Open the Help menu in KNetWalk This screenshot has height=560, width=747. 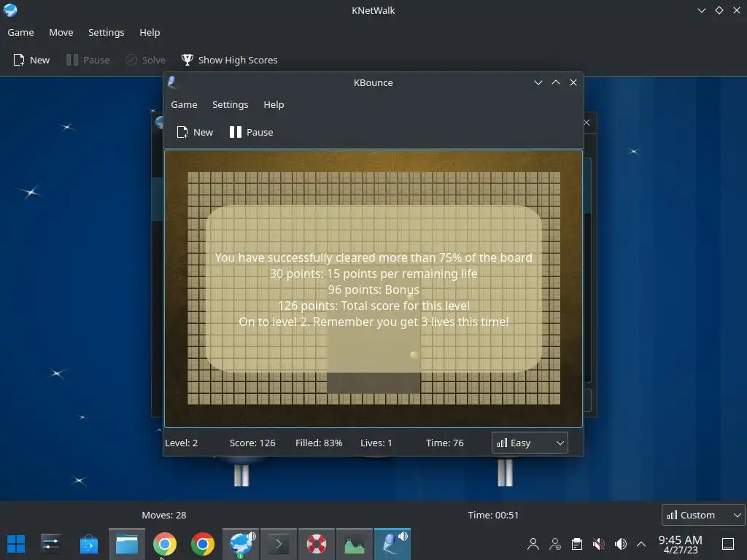tap(150, 32)
